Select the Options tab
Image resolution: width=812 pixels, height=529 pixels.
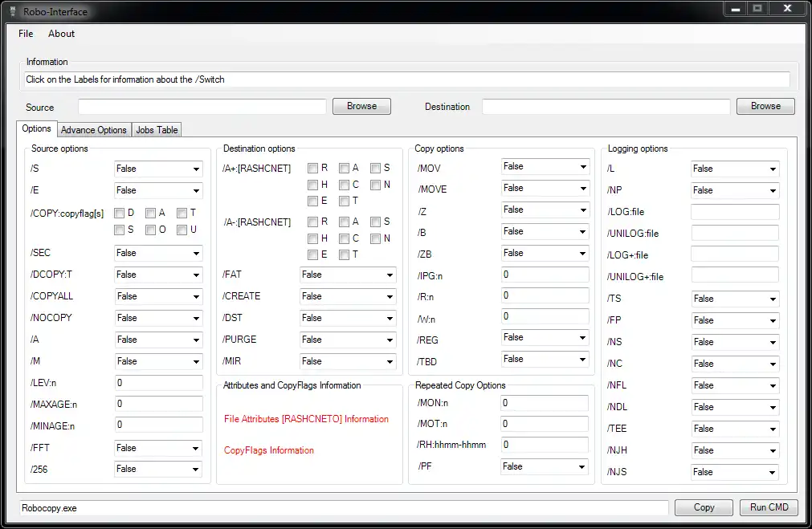36,129
